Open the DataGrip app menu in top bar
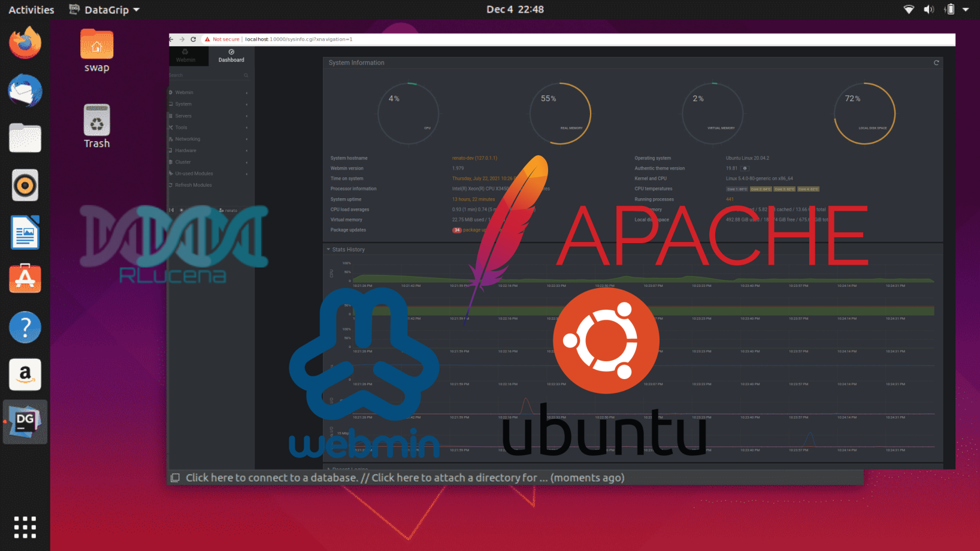The image size is (980, 551). 104,10
